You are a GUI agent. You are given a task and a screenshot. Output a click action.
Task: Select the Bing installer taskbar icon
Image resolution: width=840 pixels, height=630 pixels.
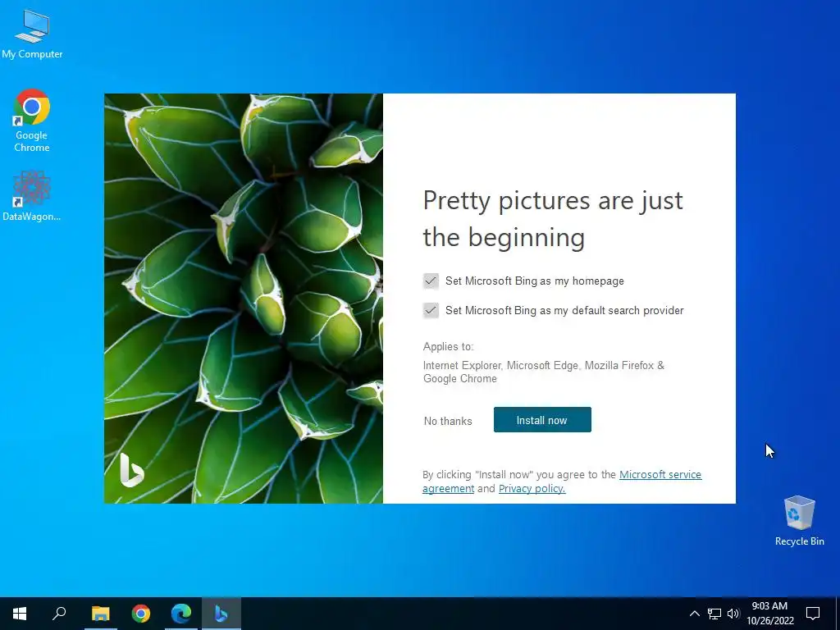click(x=221, y=614)
